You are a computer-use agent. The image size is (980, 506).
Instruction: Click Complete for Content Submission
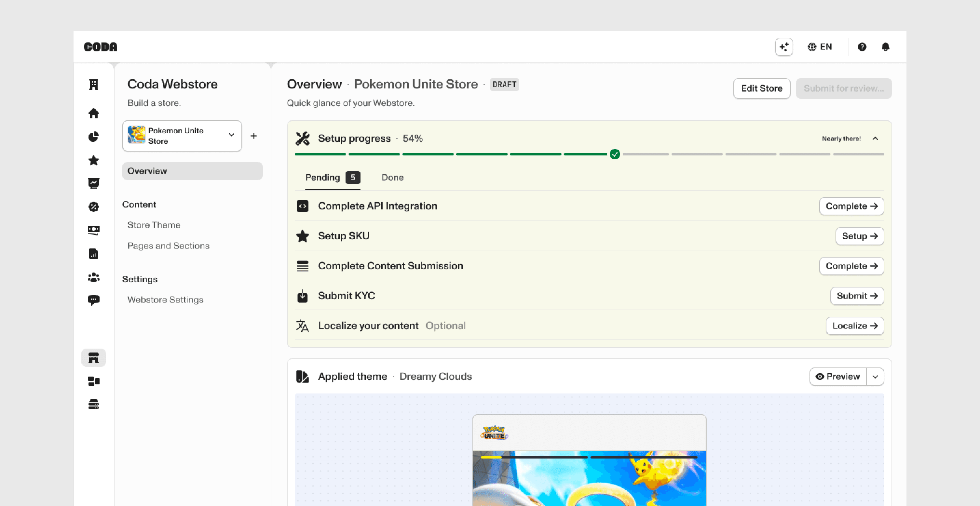tap(851, 266)
